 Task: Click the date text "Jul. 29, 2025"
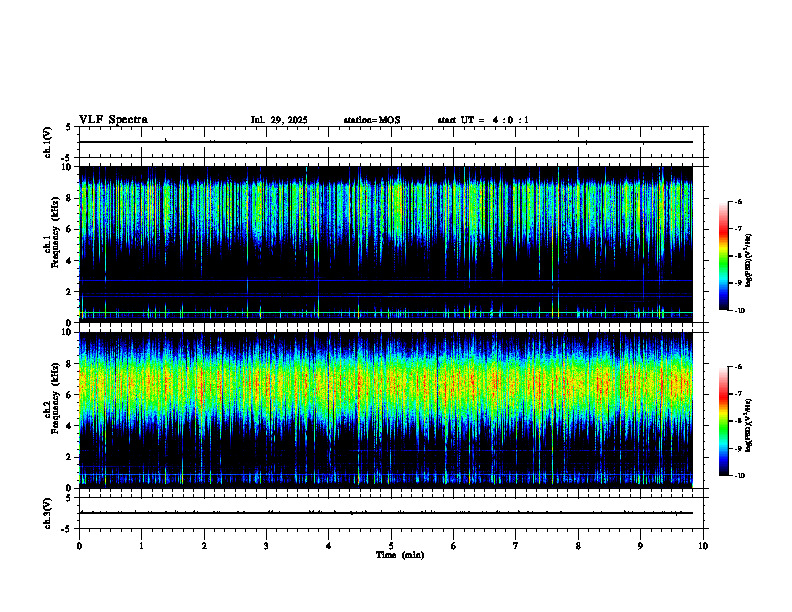(x=279, y=120)
